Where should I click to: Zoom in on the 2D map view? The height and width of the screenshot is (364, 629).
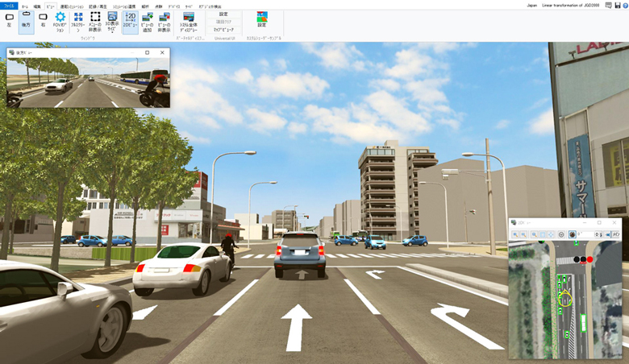click(515, 234)
